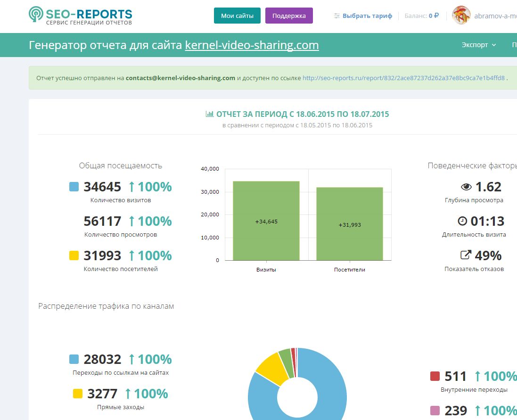Viewport: 517px width, 420px height.
Task: Open the seo-reports.ru report URL
Action: [x=403, y=78]
